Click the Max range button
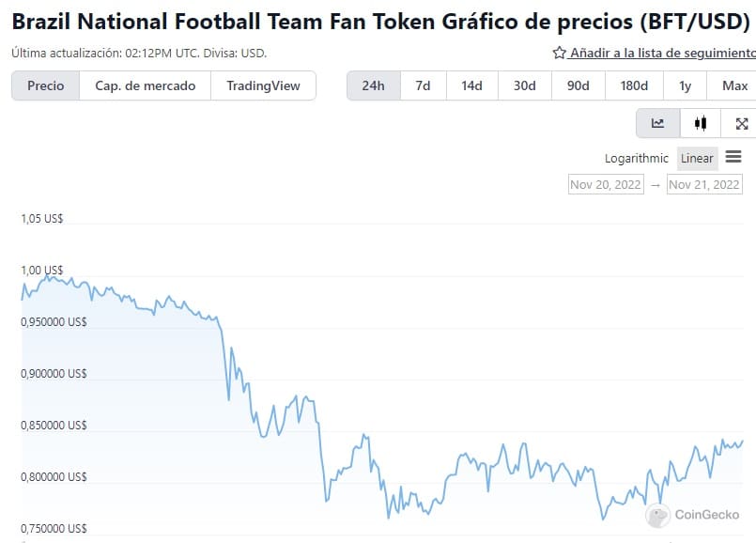 point(734,85)
